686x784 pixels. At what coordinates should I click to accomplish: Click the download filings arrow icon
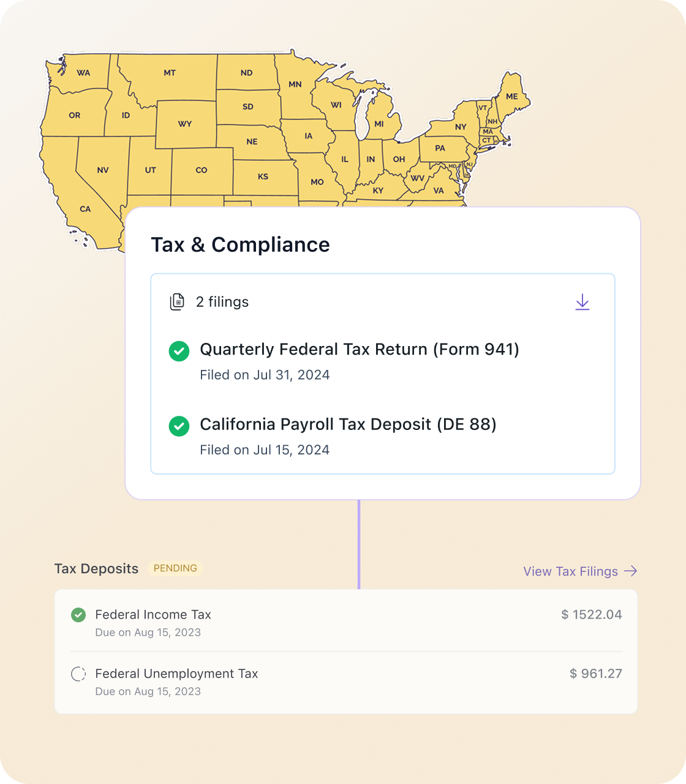pyautogui.click(x=582, y=302)
